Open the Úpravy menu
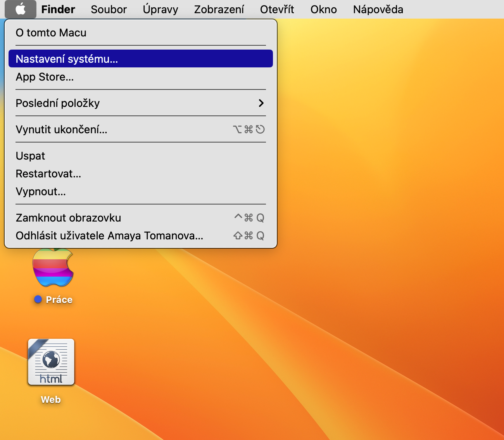Image resolution: width=504 pixels, height=440 pixels. 161,9
